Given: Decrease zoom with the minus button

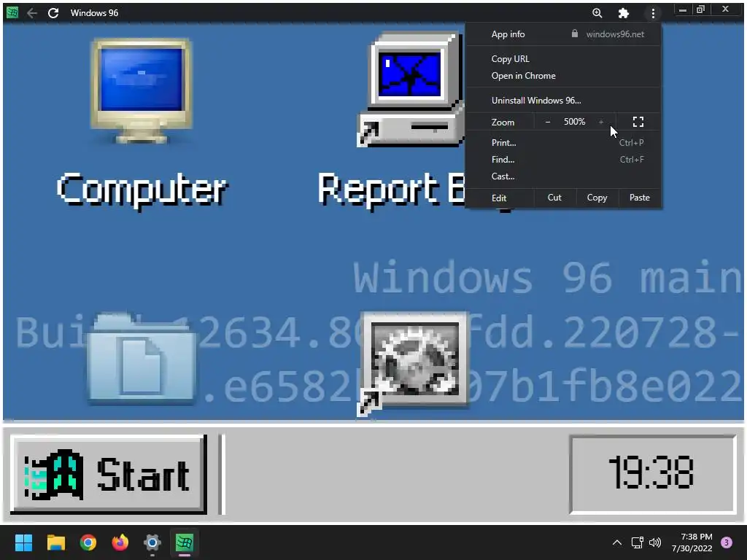Looking at the screenshot, I should (548, 122).
